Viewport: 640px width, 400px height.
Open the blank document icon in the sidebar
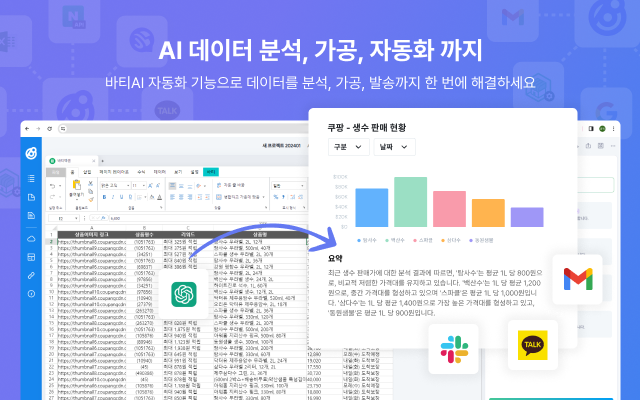[31, 197]
